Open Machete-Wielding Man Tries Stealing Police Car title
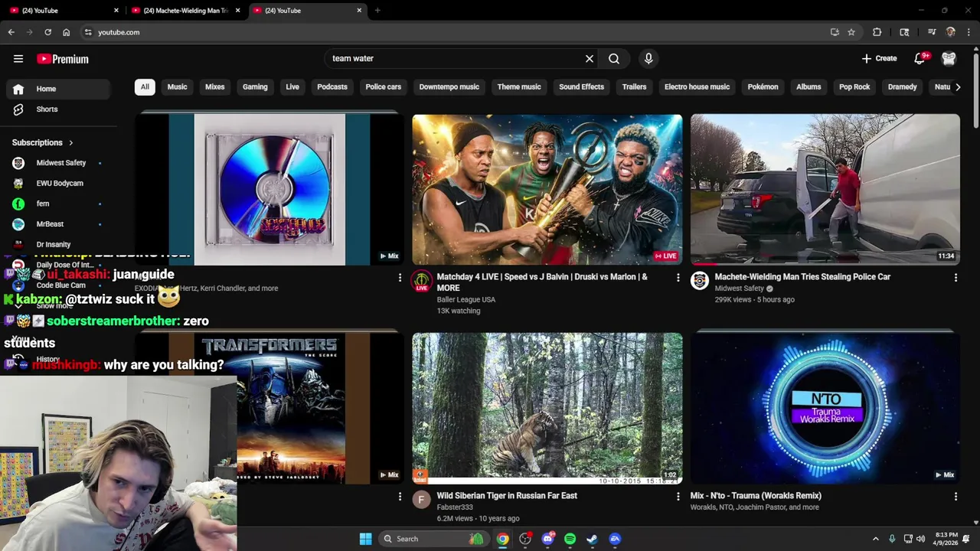Screen dimensions: 980x551 point(802,277)
